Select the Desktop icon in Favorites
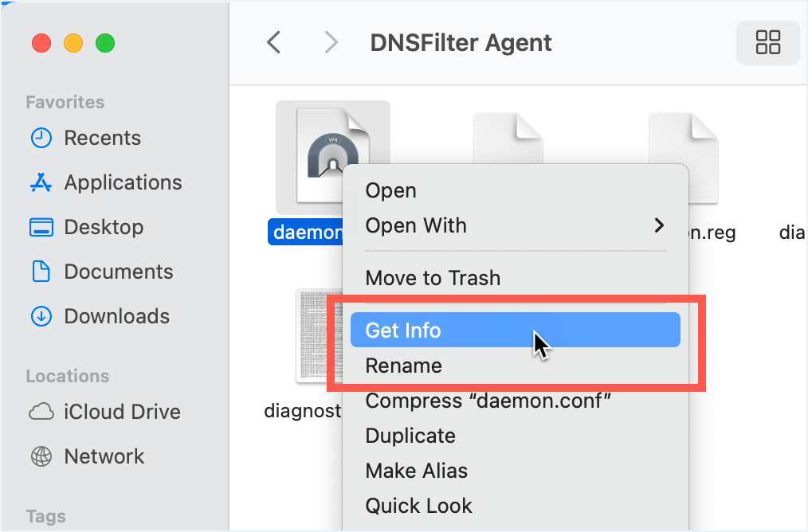 (41, 227)
